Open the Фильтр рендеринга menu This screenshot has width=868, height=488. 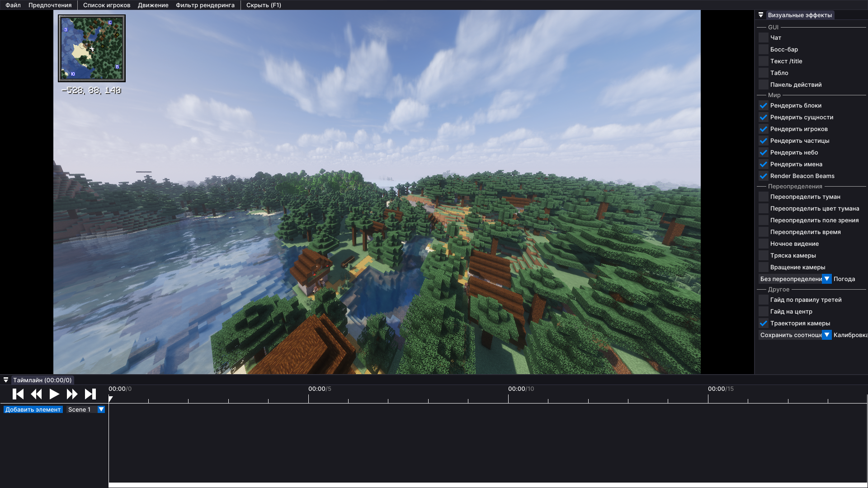pyautogui.click(x=205, y=5)
